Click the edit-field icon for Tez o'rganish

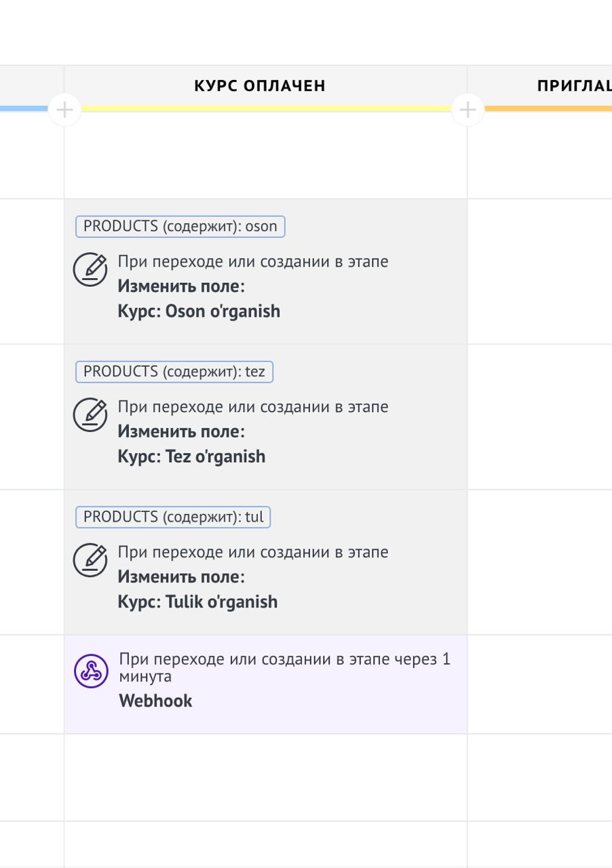[x=90, y=414]
